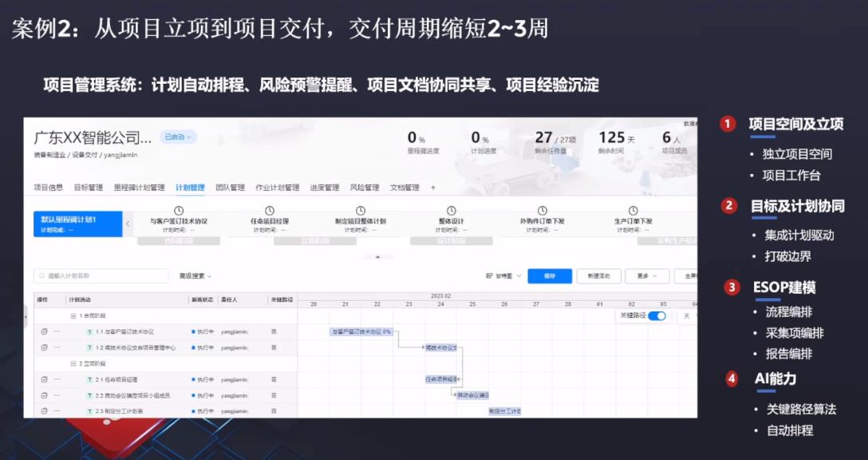Switch to 项目信息 tab
The width and height of the screenshot is (868, 460).
[x=48, y=188]
